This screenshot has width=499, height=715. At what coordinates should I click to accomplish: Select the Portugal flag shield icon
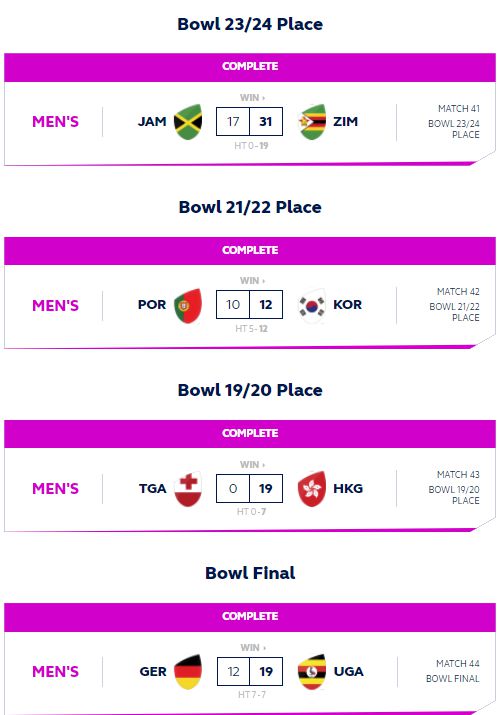pyautogui.click(x=188, y=305)
